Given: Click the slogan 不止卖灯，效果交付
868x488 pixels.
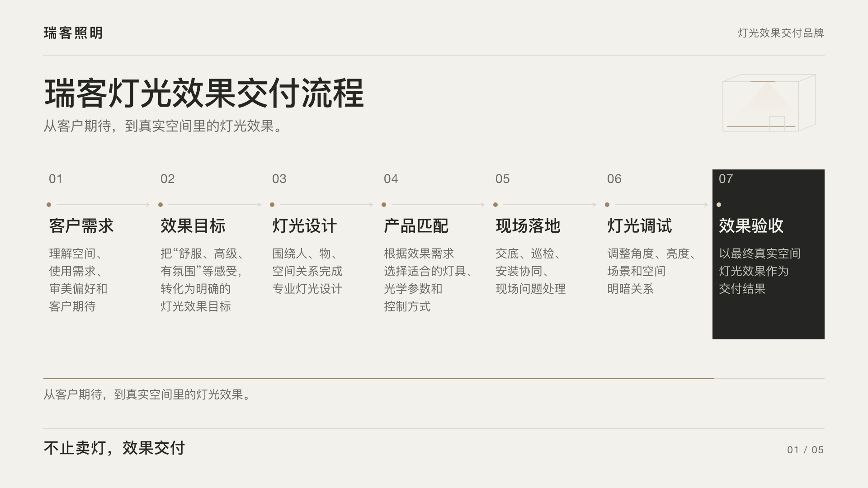Looking at the screenshot, I should click(x=114, y=448).
